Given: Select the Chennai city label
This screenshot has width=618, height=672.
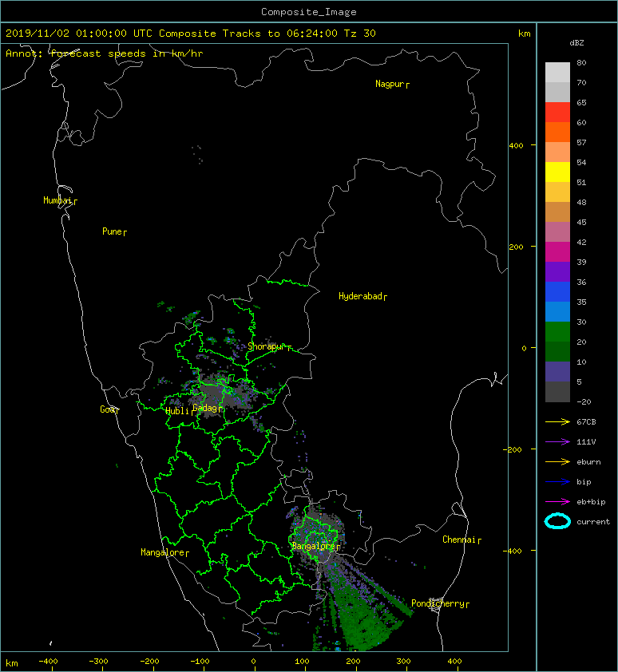Looking at the screenshot, I should (x=459, y=540).
